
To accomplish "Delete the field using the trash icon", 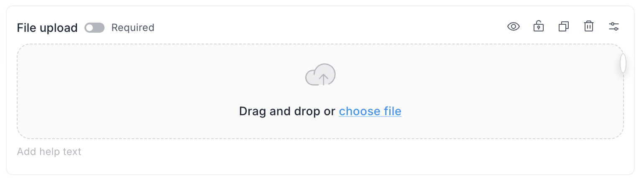I will (588, 27).
